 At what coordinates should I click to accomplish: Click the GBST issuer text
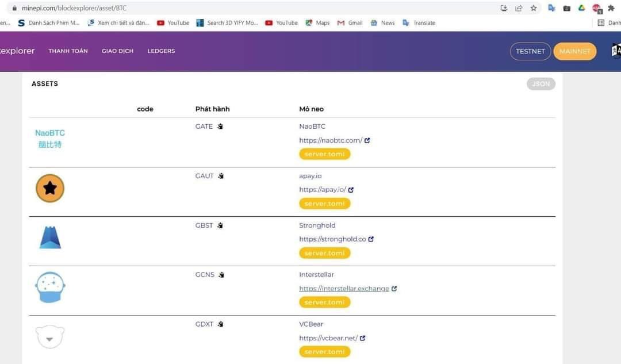click(204, 225)
